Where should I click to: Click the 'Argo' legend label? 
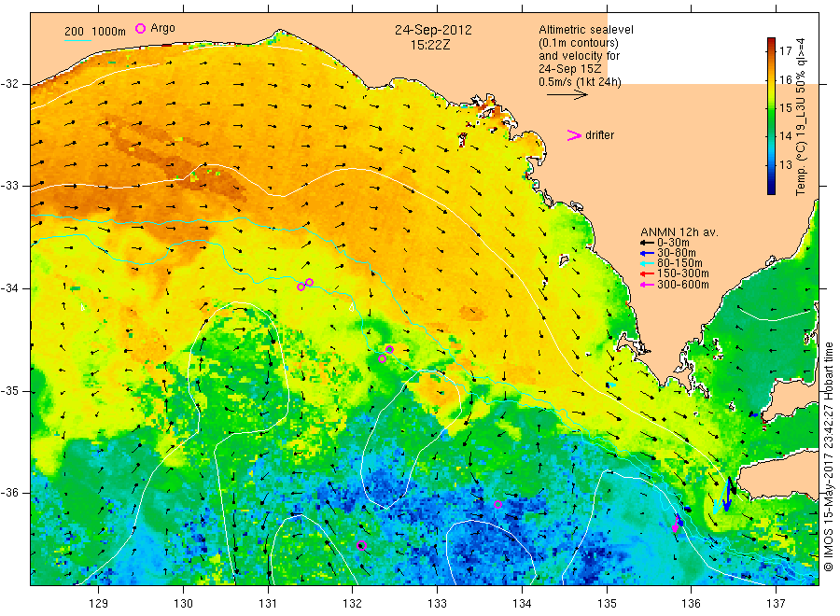pyautogui.click(x=162, y=28)
